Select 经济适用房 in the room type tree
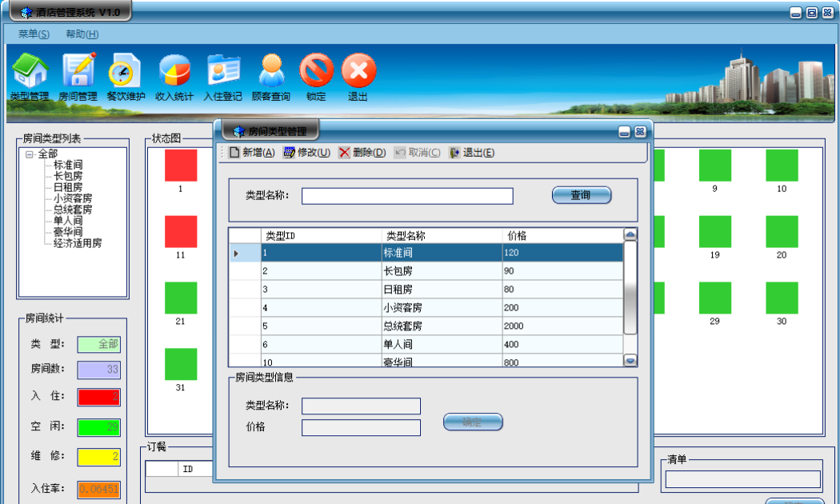 pyautogui.click(x=78, y=243)
